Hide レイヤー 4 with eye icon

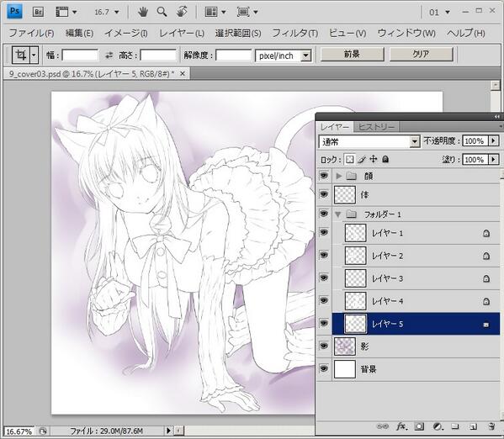[324, 300]
